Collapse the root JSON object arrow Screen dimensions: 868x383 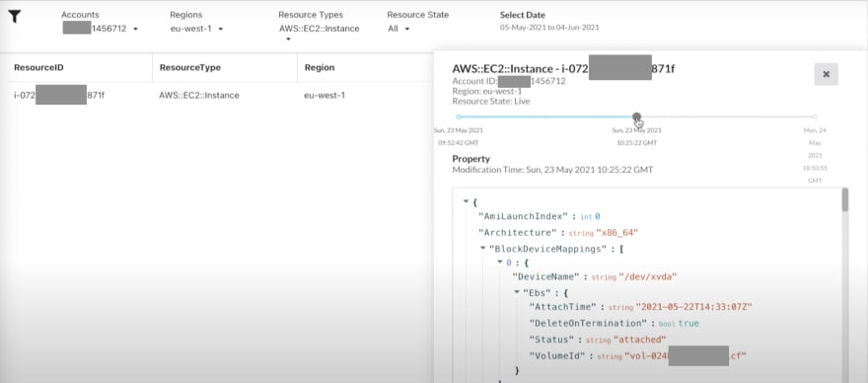point(466,201)
